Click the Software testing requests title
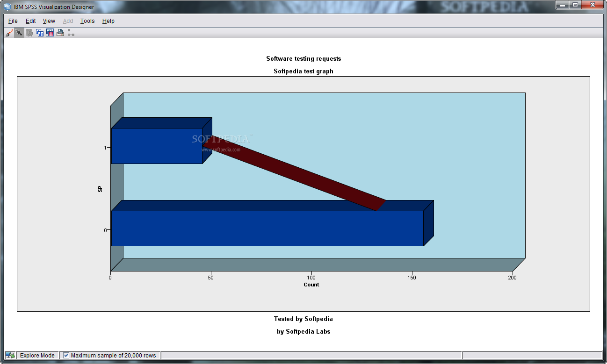607x364 pixels. (303, 59)
